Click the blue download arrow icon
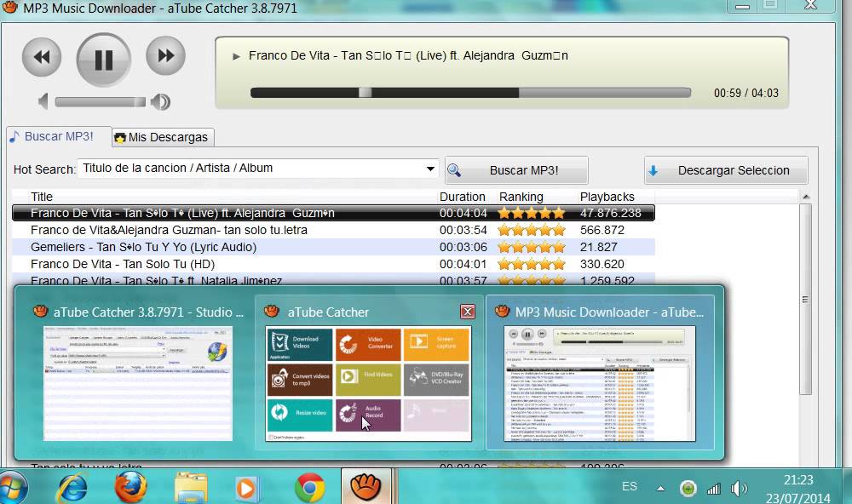852x504 pixels. [653, 170]
